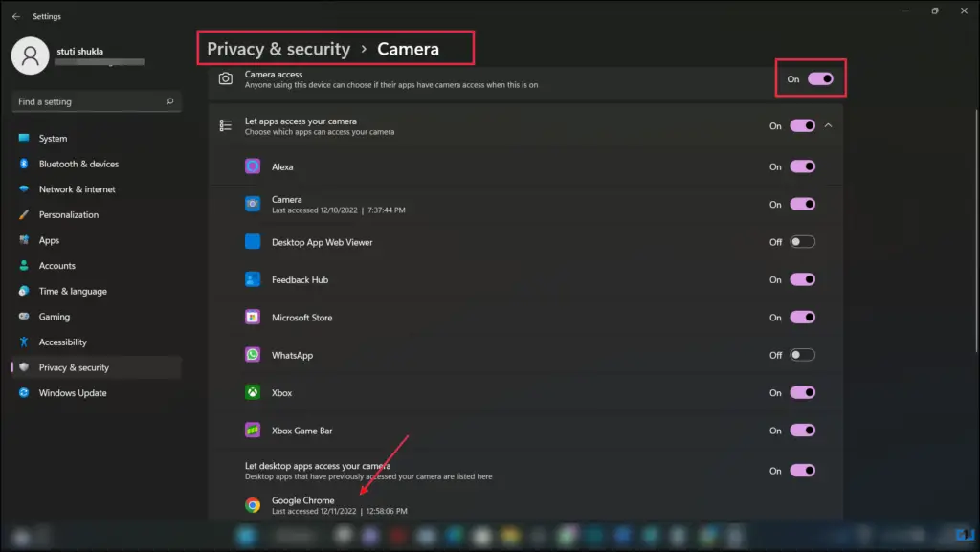Click the vertical scrollbar on right
Image resolution: width=980 pixels, height=552 pixels.
click(976, 232)
